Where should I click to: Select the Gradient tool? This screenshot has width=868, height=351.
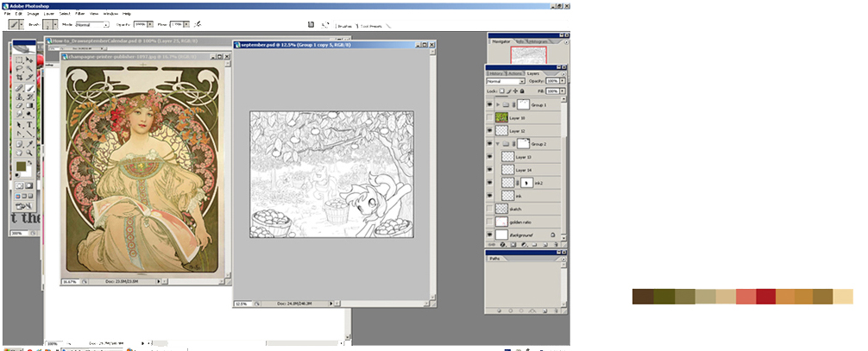coord(30,104)
